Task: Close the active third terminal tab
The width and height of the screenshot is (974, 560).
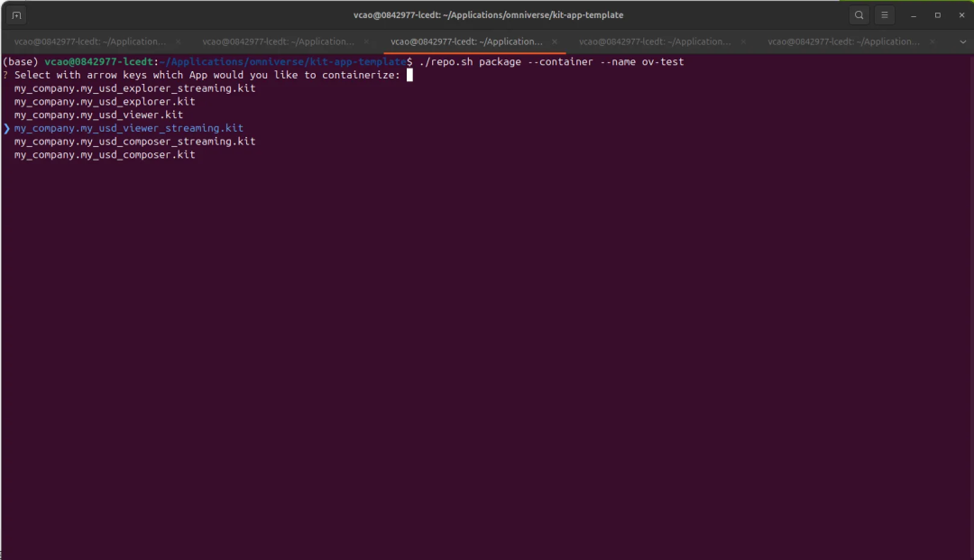Action: pos(555,41)
